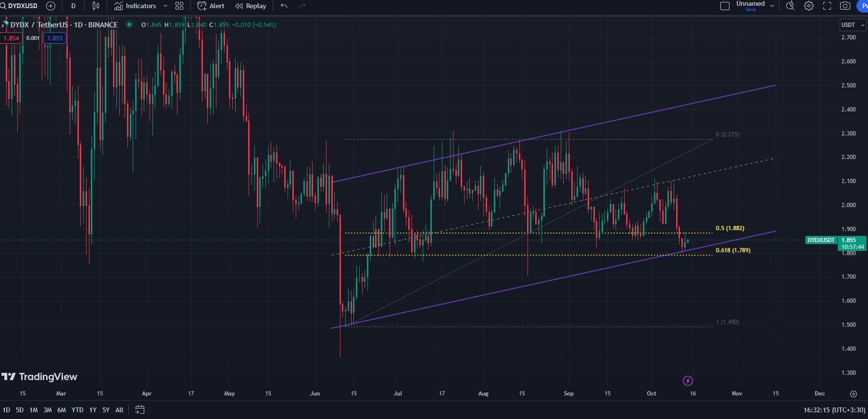The image size is (868, 419).
Task: Select the 1M time range
Action: [x=34, y=410]
